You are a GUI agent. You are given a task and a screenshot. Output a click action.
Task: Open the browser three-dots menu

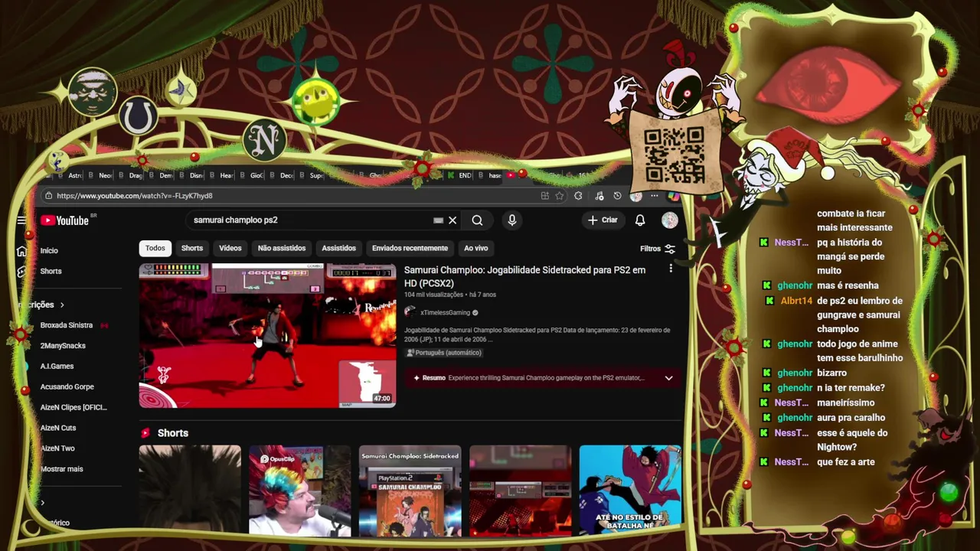[654, 196]
